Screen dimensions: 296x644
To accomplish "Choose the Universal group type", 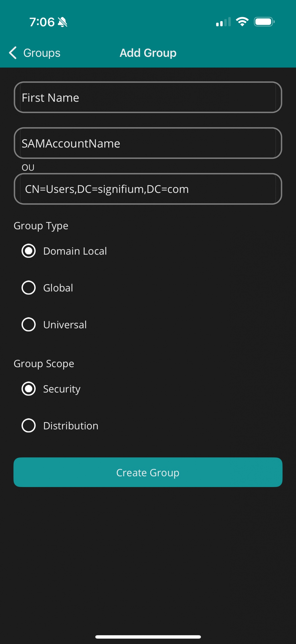I will 29,324.
